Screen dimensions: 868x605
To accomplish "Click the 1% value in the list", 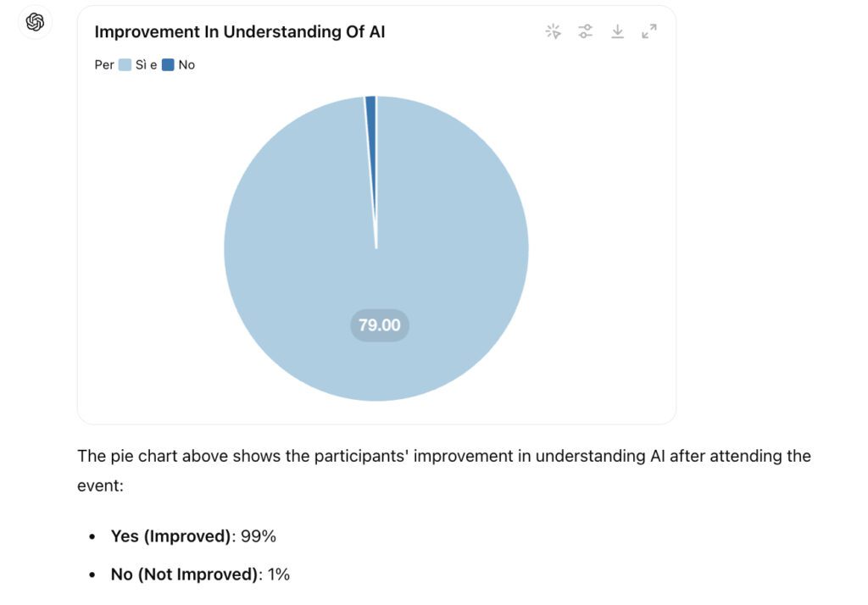I will 278,574.
